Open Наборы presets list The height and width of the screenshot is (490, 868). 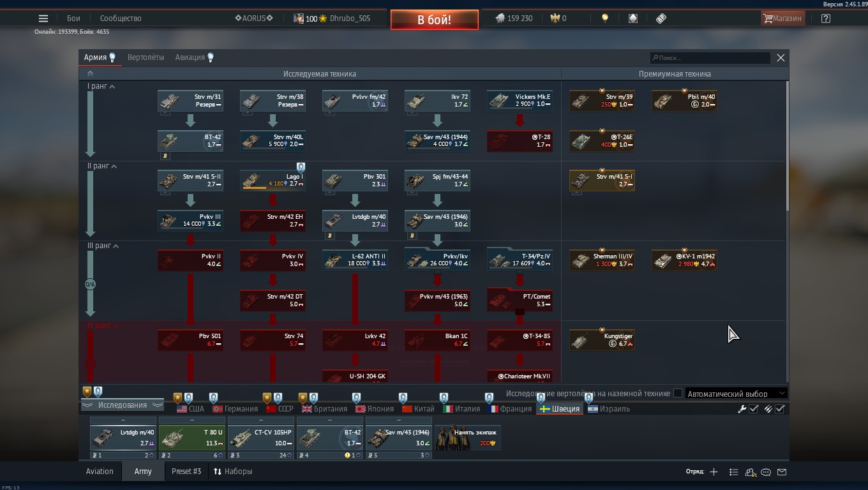point(233,471)
